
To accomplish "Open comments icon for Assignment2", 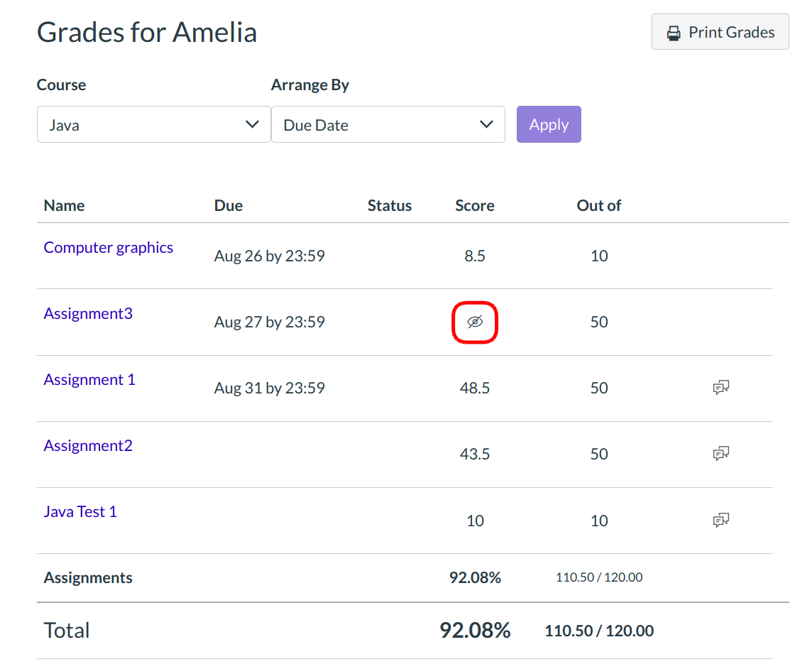I will (x=721, y=454).
